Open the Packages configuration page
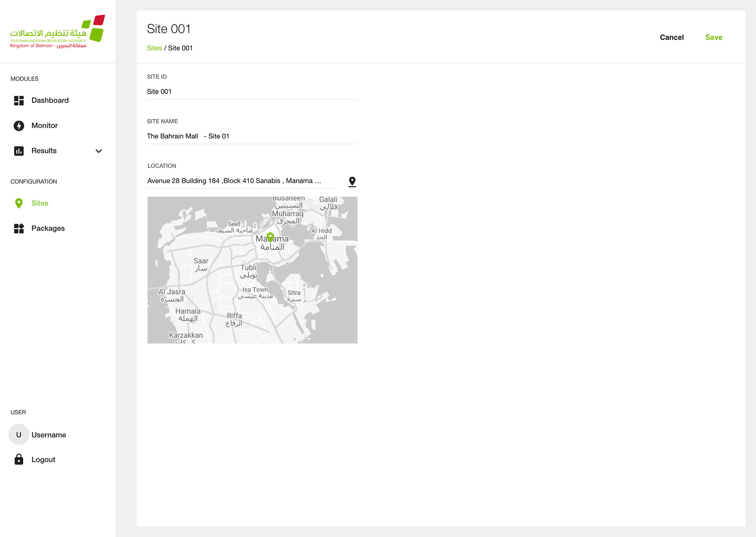The width and height of the screenshot is (756, 537). click(x=48, y=229)
